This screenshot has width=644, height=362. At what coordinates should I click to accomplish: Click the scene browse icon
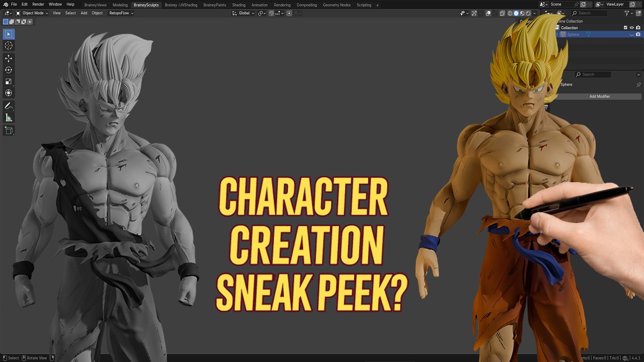pos(544,5)
